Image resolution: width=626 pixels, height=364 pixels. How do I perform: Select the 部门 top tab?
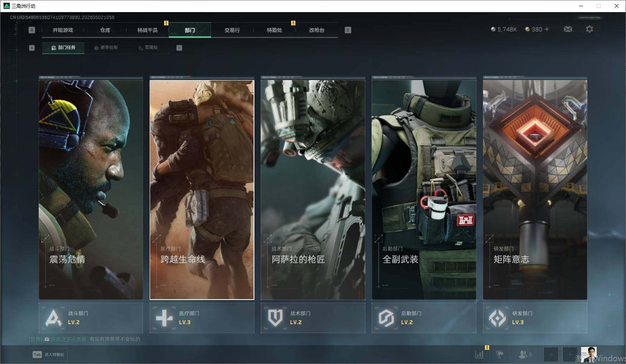pyautogui.click(x=190, y=30)
